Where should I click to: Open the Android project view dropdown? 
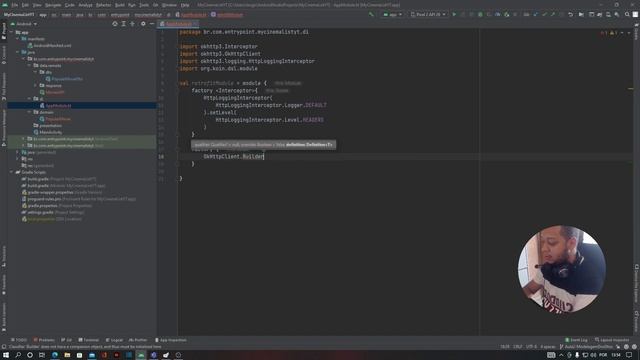pos(24,24)
